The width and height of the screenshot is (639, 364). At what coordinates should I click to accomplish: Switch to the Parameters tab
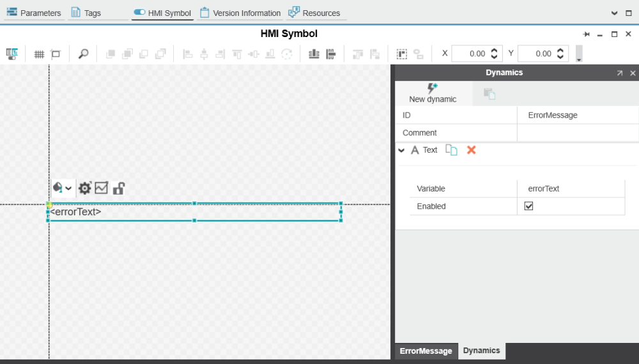[34, 13]
